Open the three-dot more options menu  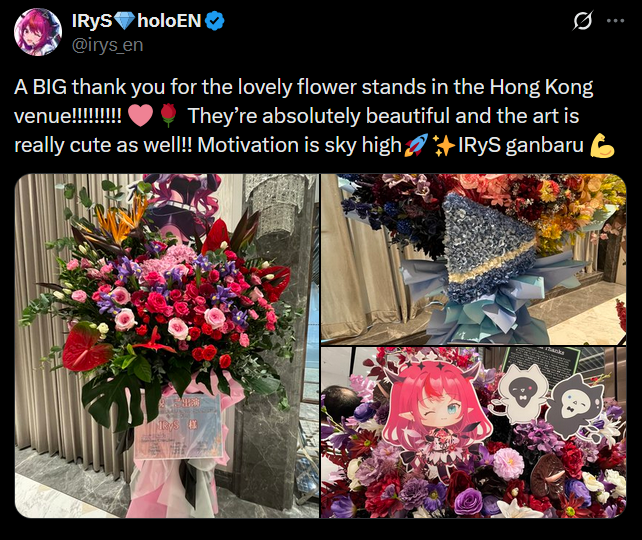(615, 21)
